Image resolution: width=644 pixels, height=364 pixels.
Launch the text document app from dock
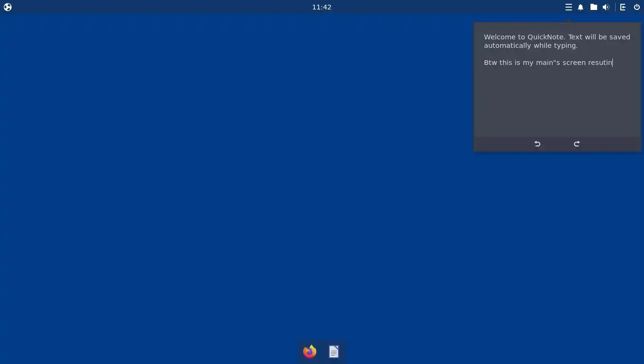tap(334, 352)
